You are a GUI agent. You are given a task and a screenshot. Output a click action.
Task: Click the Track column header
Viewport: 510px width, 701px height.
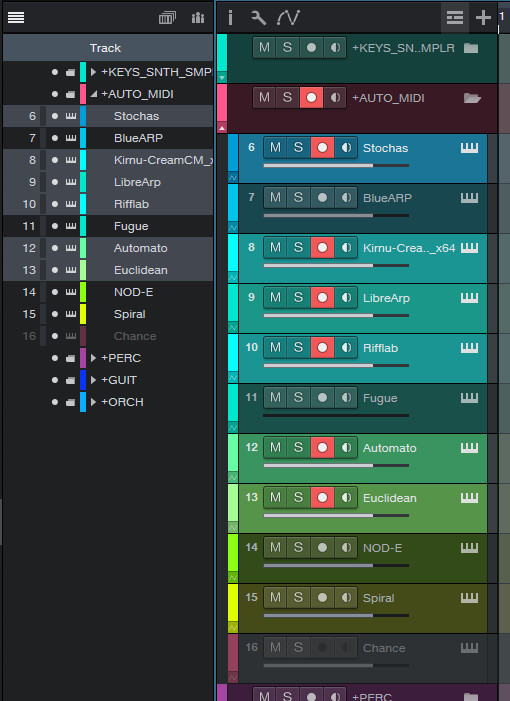(x=108, y=48)
